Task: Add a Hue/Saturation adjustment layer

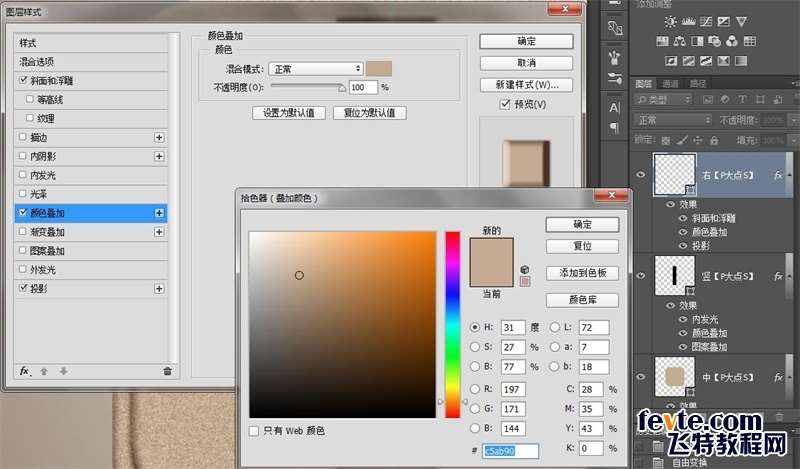Action: 662,41
